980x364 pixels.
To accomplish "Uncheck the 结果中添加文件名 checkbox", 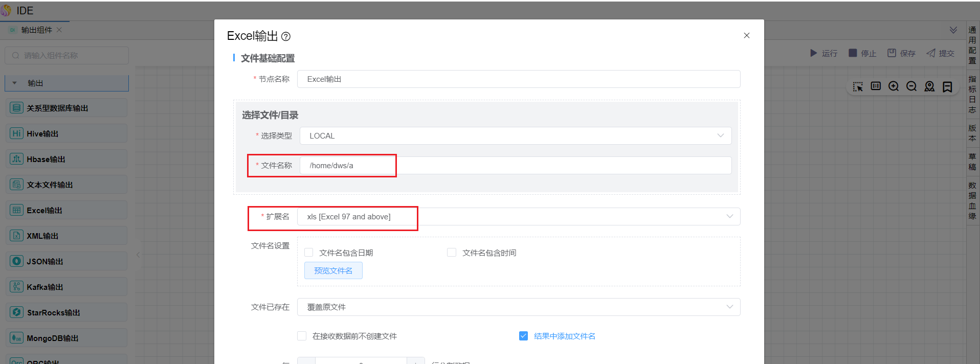I will point(523,336).
